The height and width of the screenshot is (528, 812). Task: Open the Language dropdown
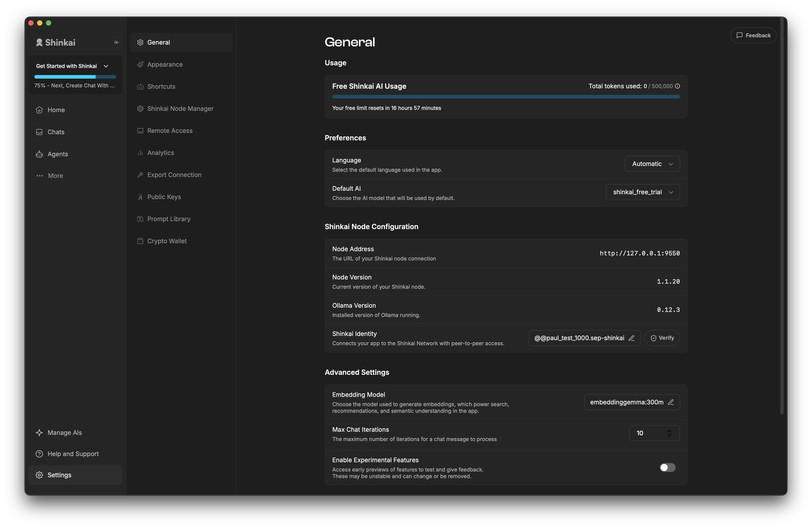pos(652,164)
